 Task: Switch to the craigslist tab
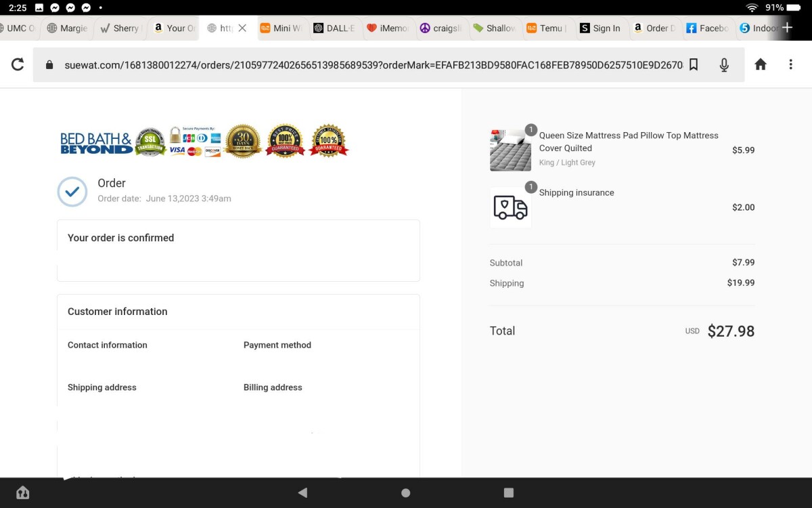pos(441,28)
